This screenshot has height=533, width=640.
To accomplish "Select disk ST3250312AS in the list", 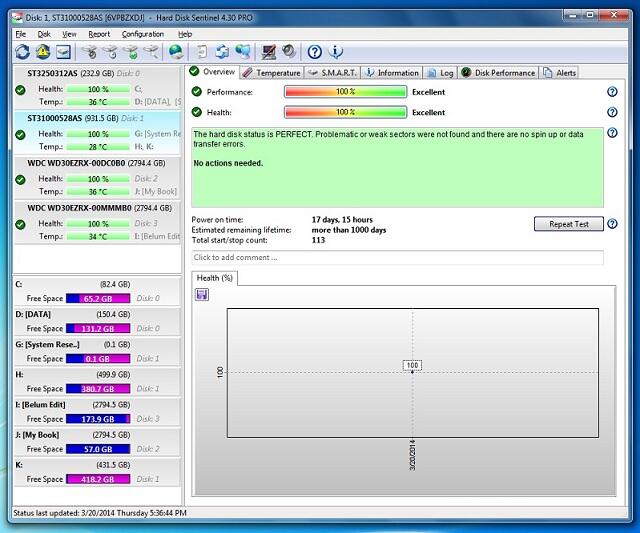I will (x=98, y=88).
